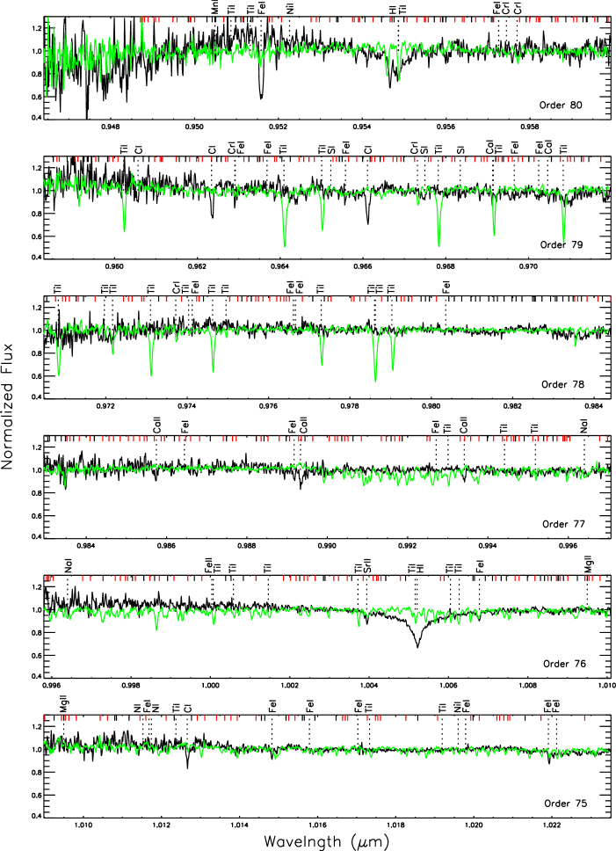Click the 0.956 wavelength tick label
This screenshot has height=851, width=616.
coord(446,127)
